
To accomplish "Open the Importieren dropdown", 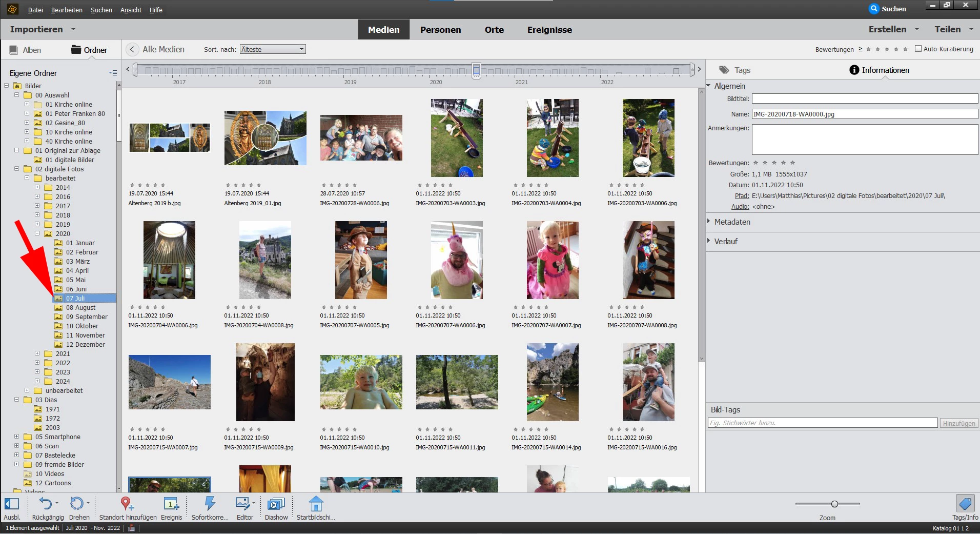I will (73, 29).
